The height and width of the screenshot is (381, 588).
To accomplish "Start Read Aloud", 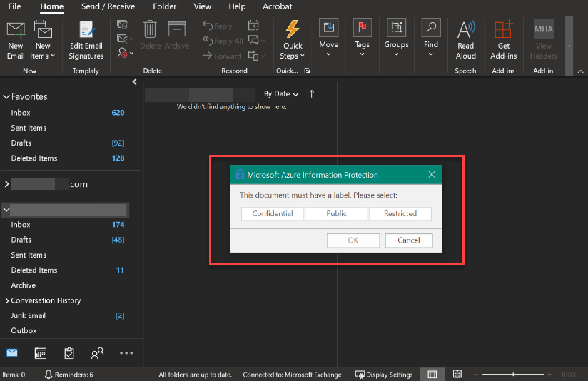I will click(x=466, y=40).
